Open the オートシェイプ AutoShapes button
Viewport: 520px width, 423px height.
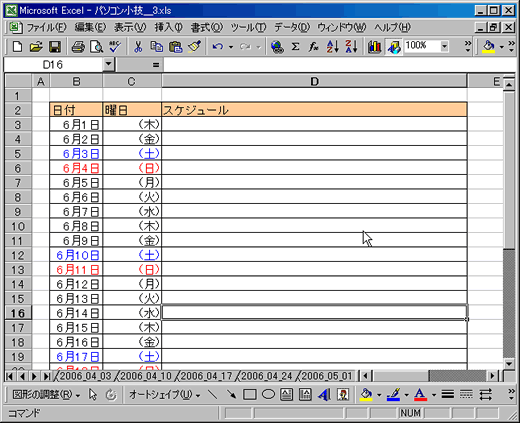(164, 395)
